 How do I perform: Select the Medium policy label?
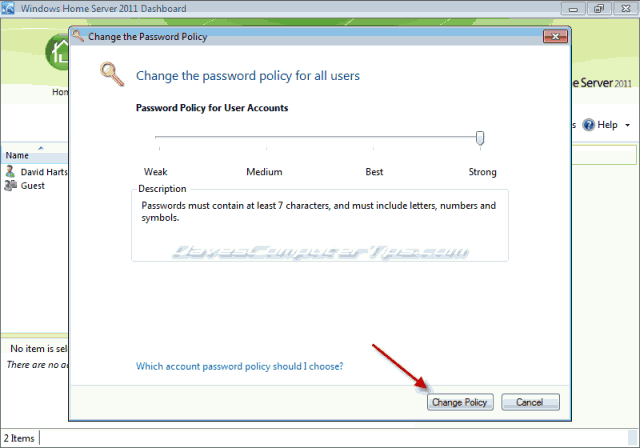[x=264, y=172]
